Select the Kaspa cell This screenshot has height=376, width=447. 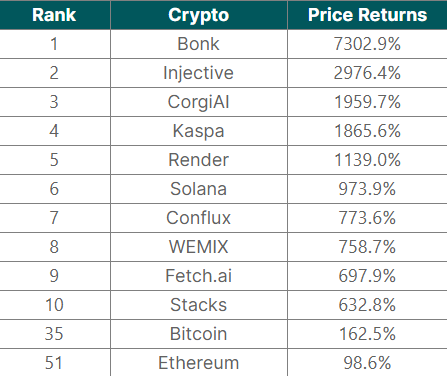(199, 131)
